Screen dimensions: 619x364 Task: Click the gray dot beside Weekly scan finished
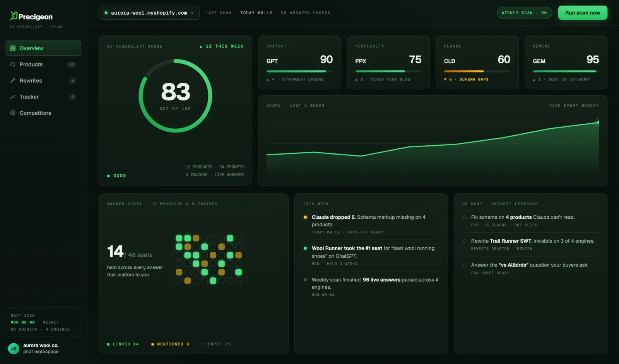point(305,280)
